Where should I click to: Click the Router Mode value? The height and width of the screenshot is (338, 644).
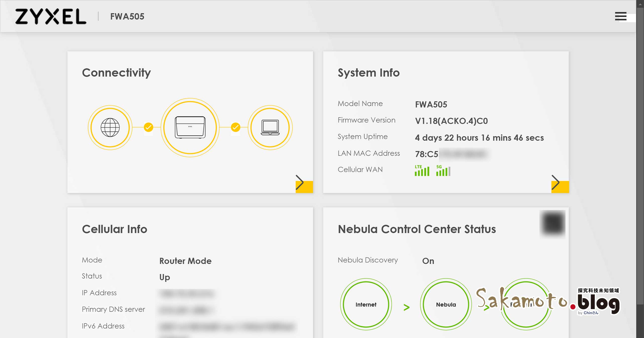[x=185, y=261]
